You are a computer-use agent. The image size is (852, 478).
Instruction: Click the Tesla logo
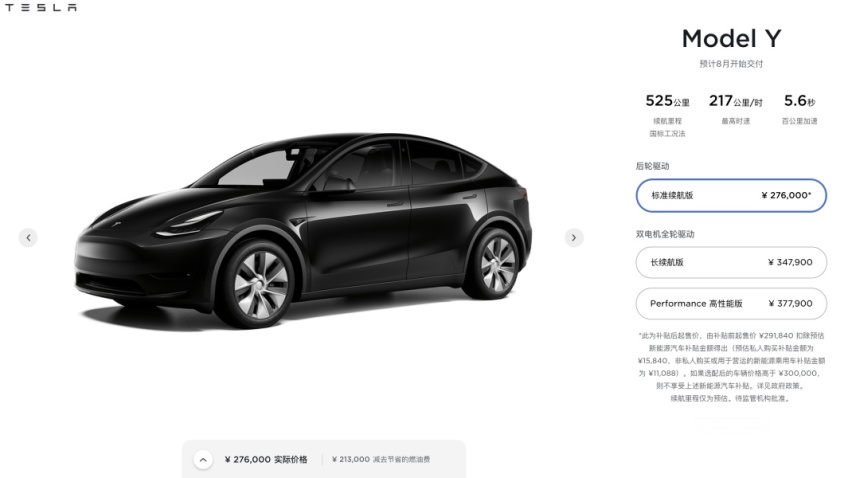(41, 8)
